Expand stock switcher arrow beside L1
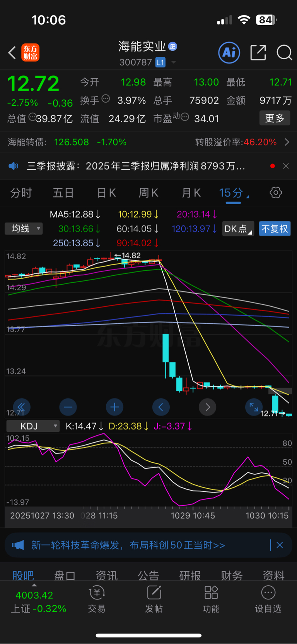The image size is (297, 644). (x=174, y=62)
